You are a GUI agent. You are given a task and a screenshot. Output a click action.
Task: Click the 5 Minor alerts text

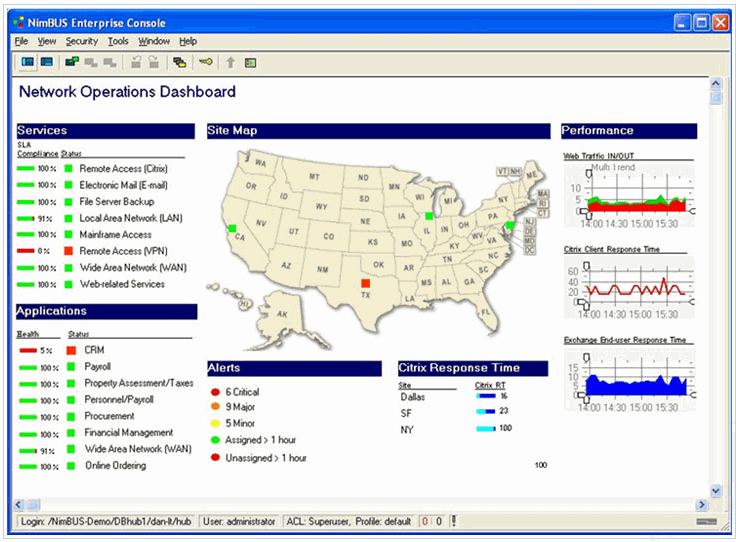tap(240, 423)
